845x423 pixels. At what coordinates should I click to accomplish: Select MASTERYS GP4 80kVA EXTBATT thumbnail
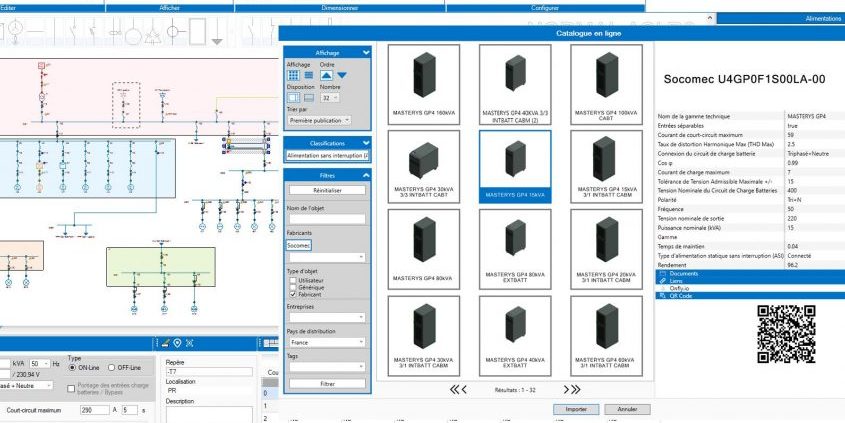(x=515, y=249)
